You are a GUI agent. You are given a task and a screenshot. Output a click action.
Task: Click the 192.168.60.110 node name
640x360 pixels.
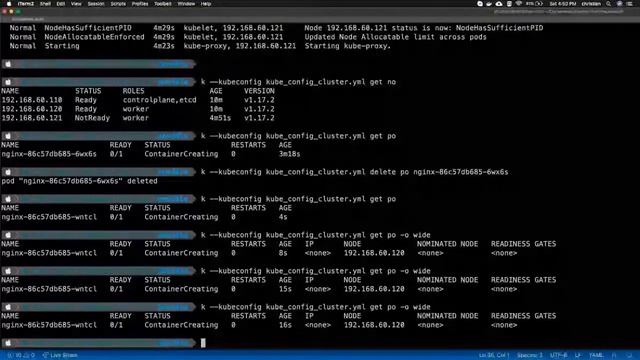click(32, 100)
